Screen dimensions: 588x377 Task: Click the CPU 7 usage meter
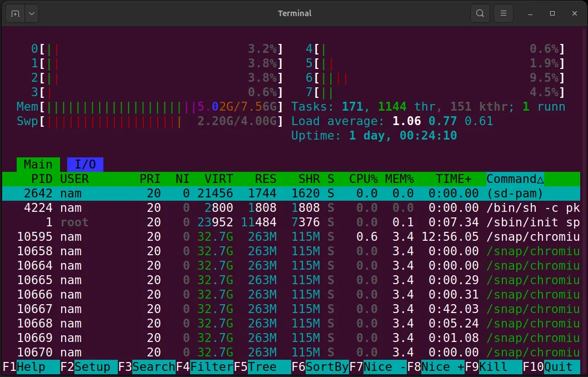pos(435,92)
